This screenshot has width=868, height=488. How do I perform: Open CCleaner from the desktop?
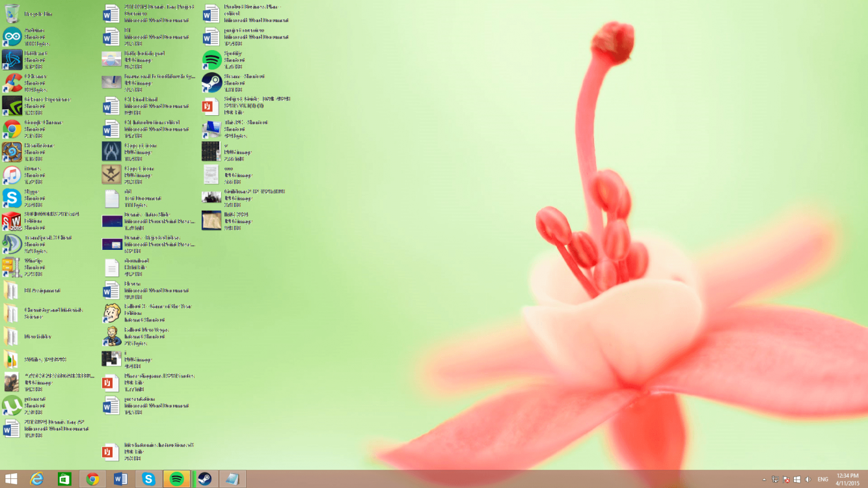coord(10,81)
